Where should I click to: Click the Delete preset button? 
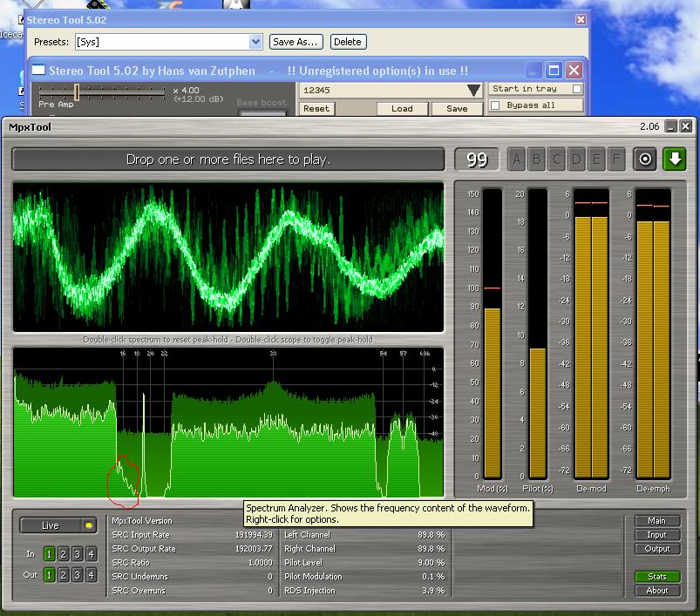coord(348,42)
